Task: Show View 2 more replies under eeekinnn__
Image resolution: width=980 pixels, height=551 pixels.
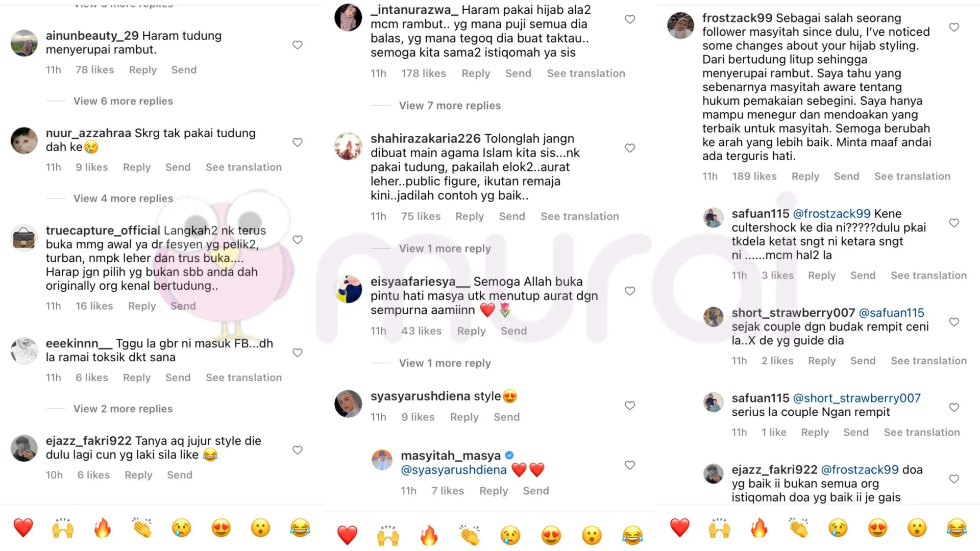Action: (x=123, y=409)
